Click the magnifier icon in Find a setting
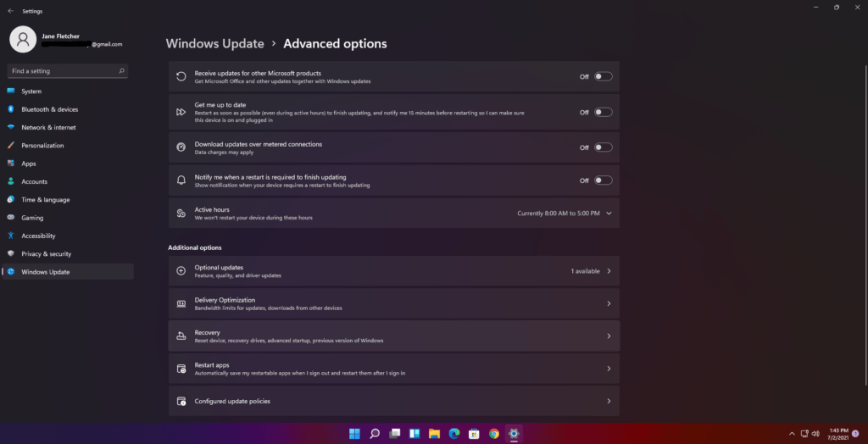Image resolution: width=868 pixels, height=444 pixels. [x=121, y=71]
